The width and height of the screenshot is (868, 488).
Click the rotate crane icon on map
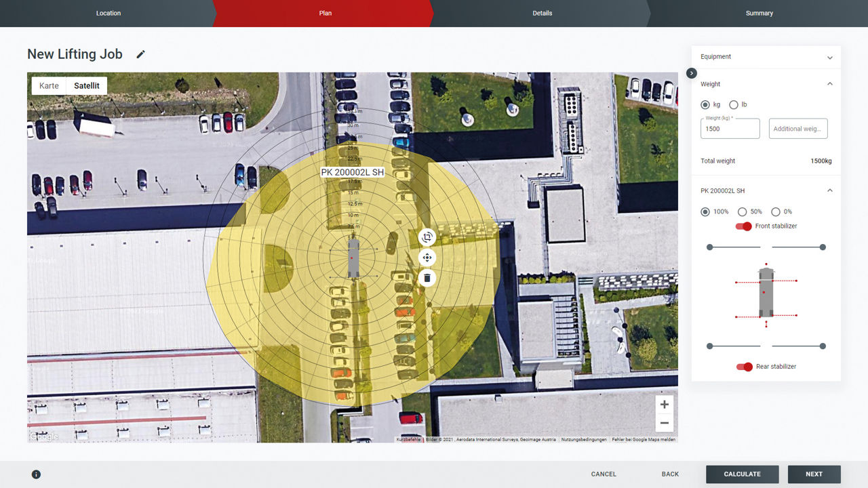click(427, 237)
